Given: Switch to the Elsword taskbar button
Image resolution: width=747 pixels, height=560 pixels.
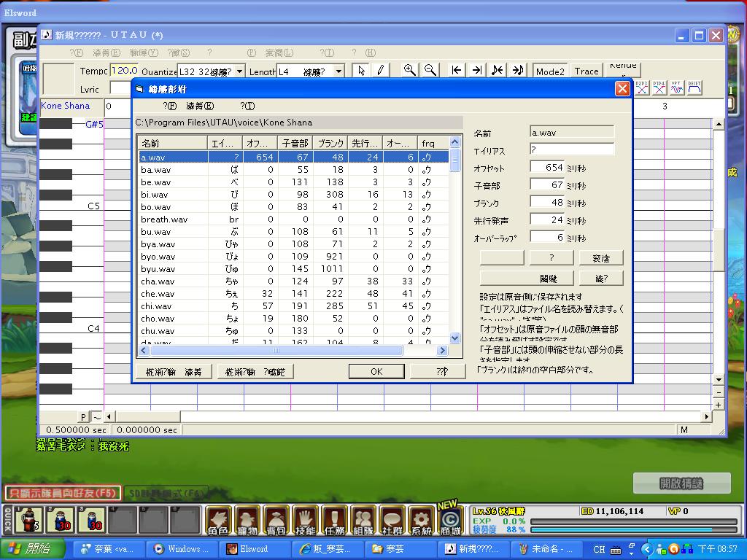Looking at the screenshot, I should pos(255,548).
